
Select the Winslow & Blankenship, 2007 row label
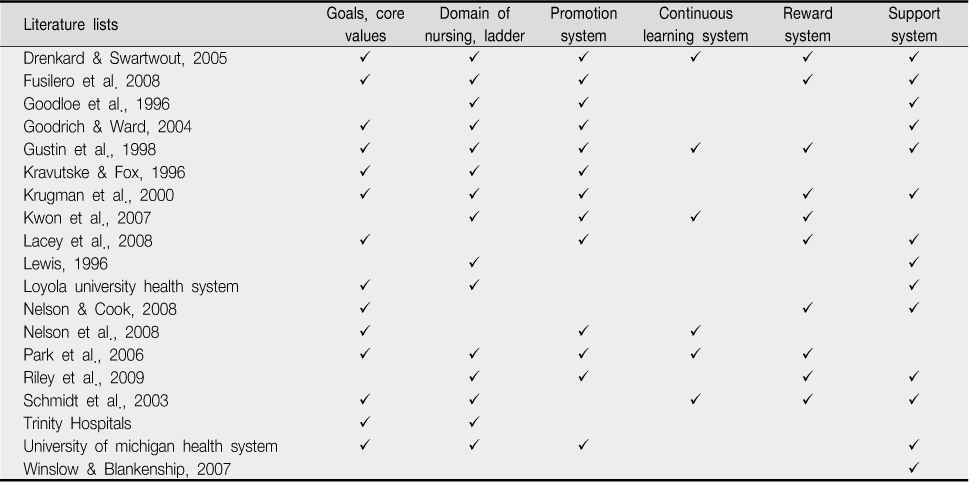click(127, 469)
